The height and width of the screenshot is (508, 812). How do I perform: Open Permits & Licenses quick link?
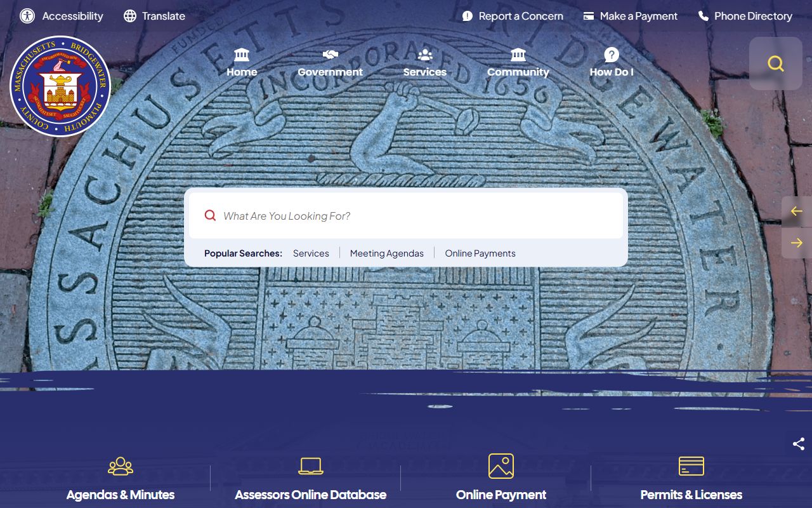[x=691, y=476]
